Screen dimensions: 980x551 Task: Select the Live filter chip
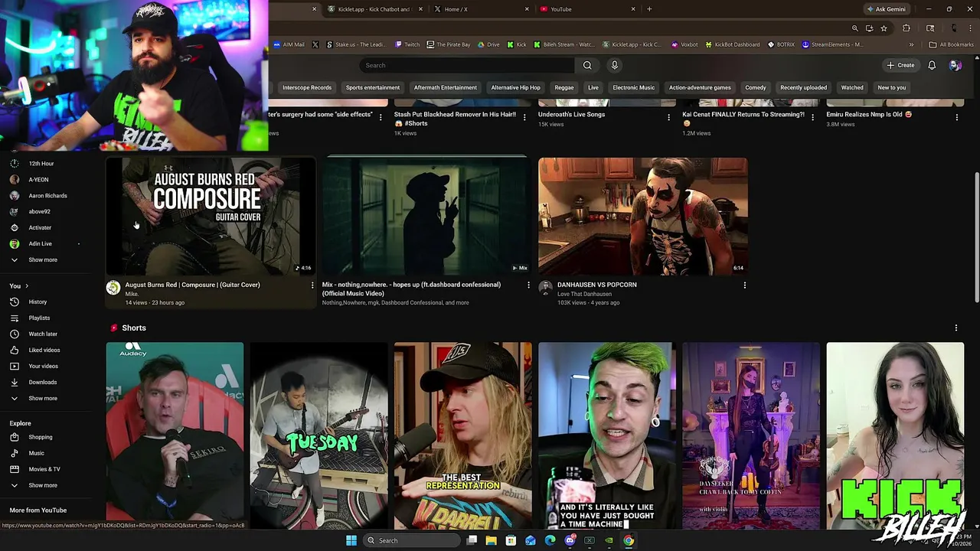[x=593, y=87]
